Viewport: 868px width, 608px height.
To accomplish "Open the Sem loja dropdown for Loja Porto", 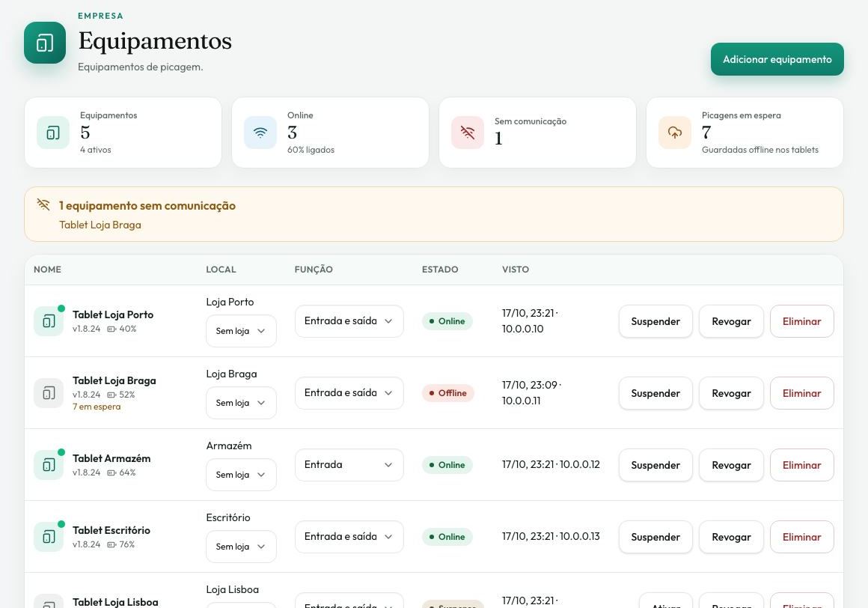I will pyautogui.click(x=241, y=331).
